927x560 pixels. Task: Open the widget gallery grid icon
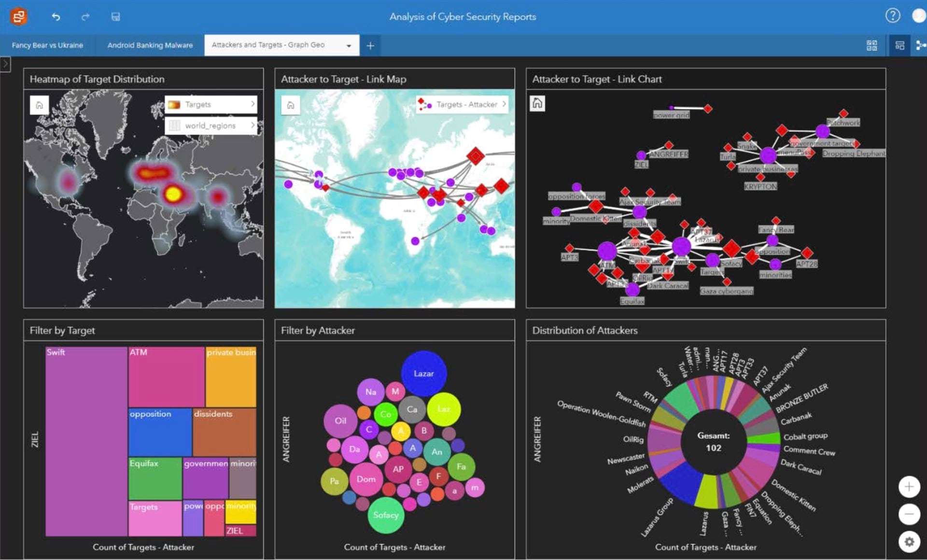[x=871, y=45]
